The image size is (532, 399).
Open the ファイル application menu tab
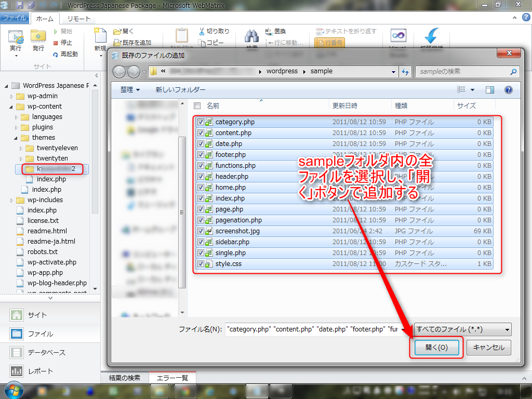[x=14, y=18]
